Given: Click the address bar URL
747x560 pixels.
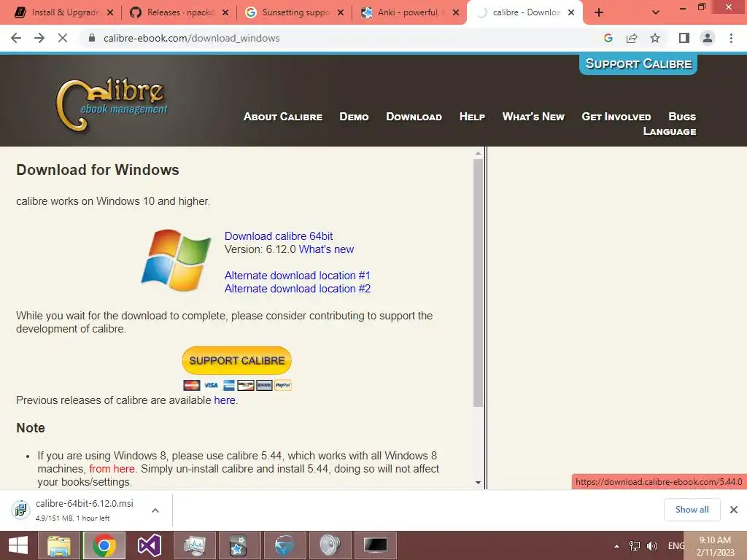Looking at the screenshot, I should [192, 38].
